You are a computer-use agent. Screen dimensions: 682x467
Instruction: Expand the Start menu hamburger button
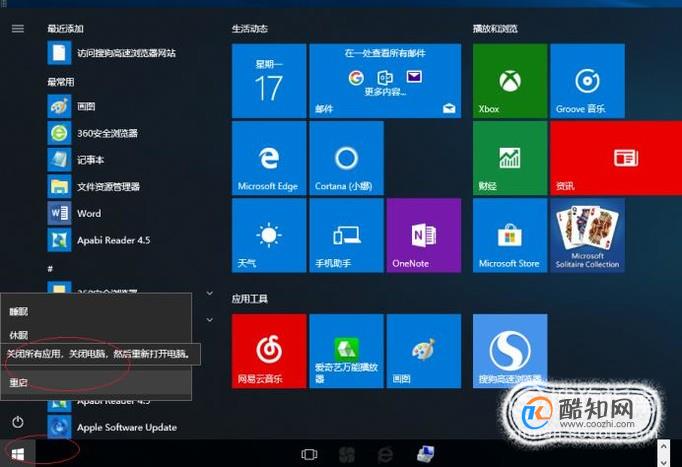(x=18, y=29)
